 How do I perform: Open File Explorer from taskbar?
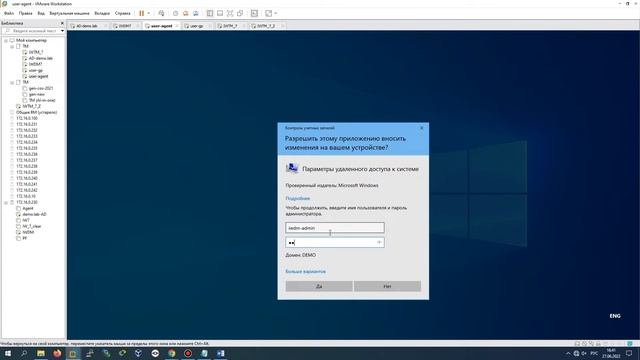pos(41,353)
